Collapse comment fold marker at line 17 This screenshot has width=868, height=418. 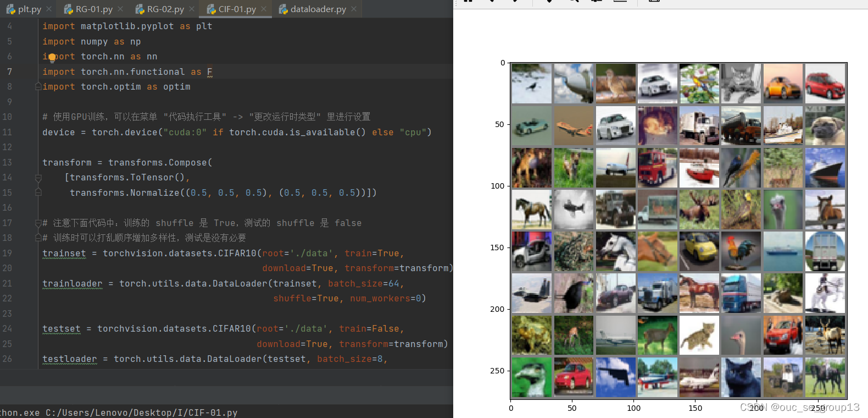pos(38,223)
